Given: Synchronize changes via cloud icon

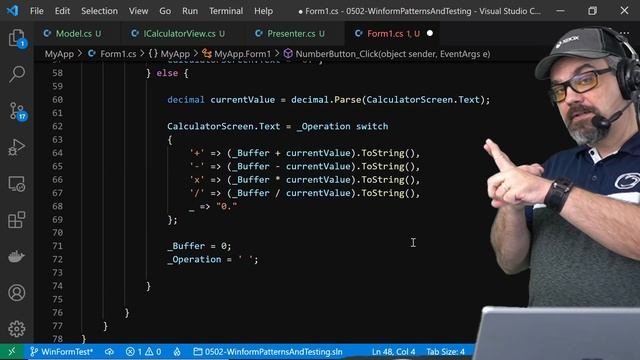Looking at the screenshot, I should coord(109,351).
